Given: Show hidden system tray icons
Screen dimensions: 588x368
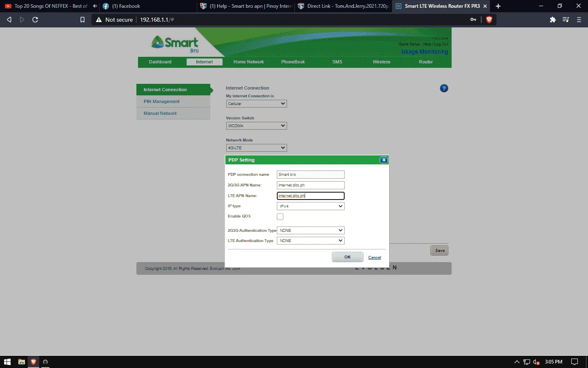Looking at the screenshot, I should point(517,362).
